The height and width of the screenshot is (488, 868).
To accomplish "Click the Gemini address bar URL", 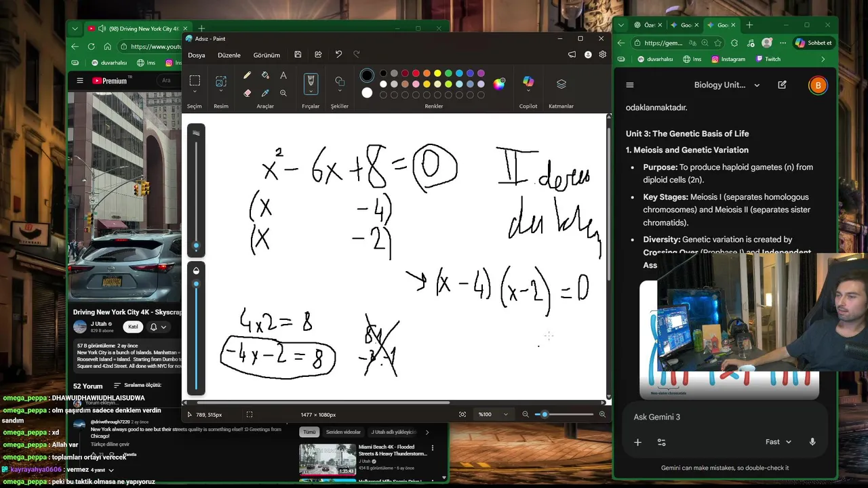I will 663,43.
